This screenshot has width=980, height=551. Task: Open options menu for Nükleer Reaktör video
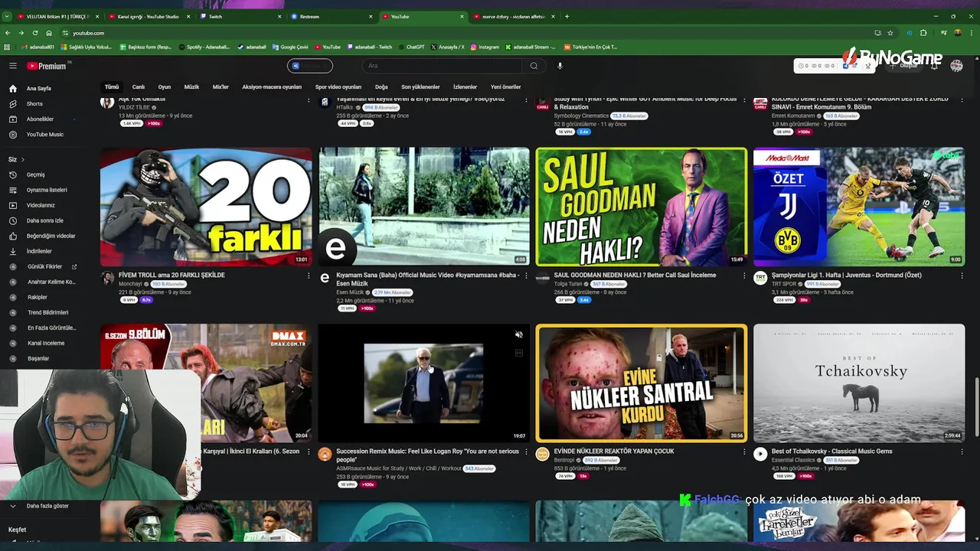tap(743, 452)
